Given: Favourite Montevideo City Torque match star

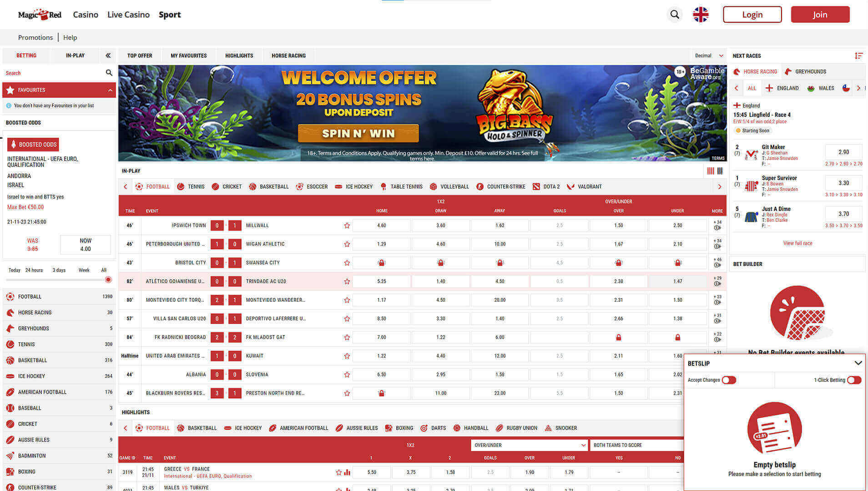Looking at the screenshot, I should coord(347,300).
